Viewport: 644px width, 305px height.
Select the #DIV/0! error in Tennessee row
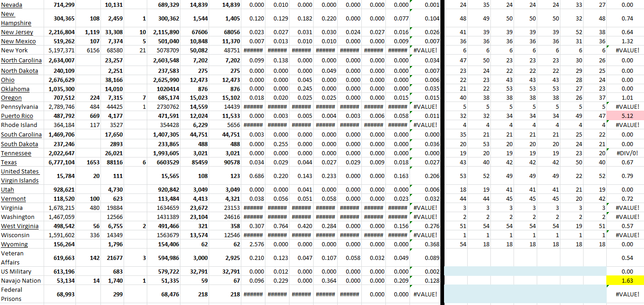(626, 153)
